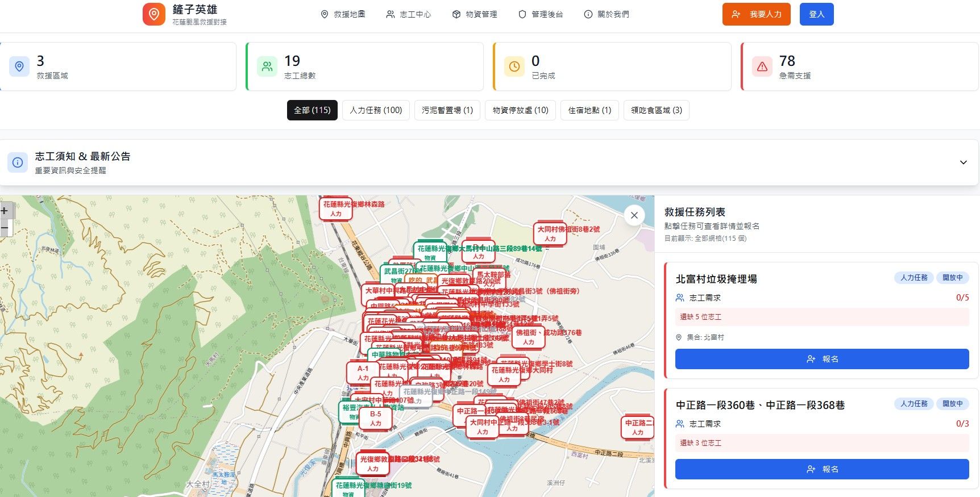This screenshot has height=497, width=980.
Task: Click the 中正路二 人力 map marker
Action: (638, 428)
